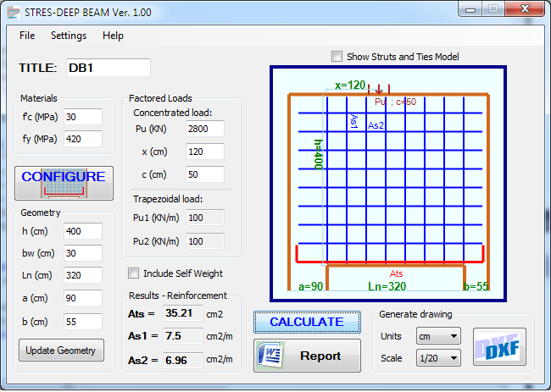The width and height of the screenshot is (551, 392).
Task: Open the Help menu
Action: point(113,36)
